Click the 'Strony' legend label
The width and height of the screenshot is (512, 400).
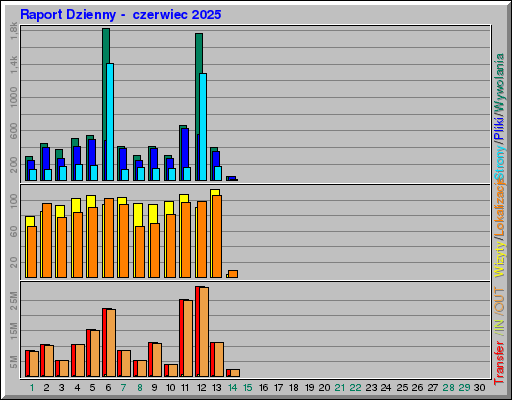coord(499,163)
